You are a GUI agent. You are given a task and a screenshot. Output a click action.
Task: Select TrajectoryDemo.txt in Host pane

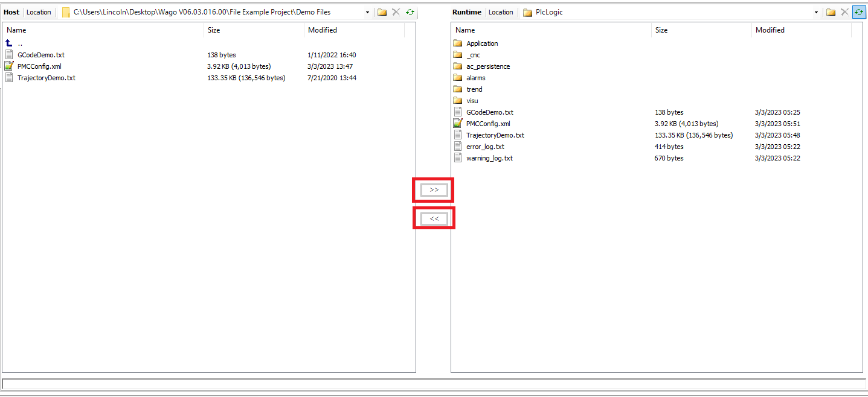47,78
